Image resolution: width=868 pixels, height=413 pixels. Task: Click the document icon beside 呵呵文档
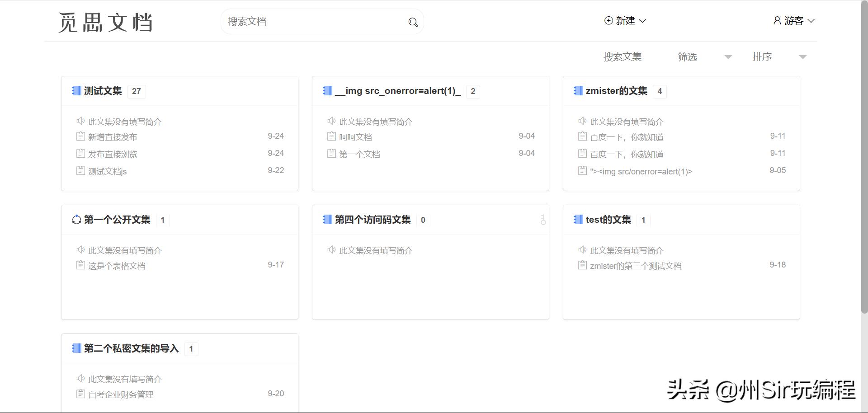[331, 136]
